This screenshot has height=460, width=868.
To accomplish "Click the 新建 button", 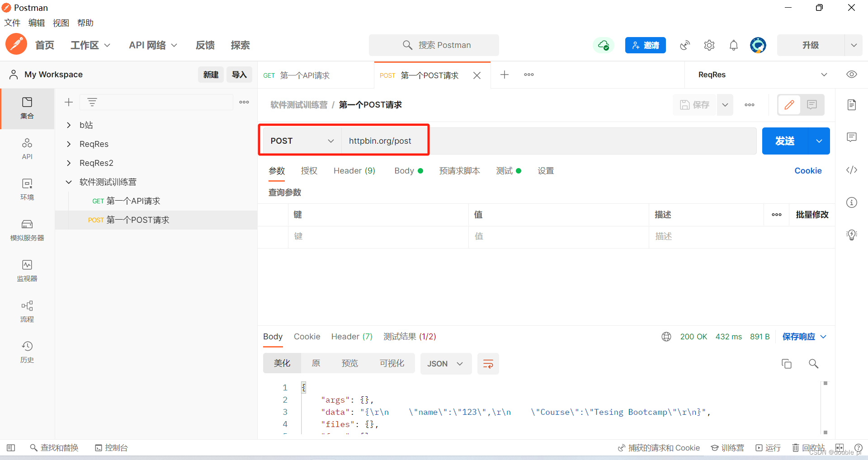I will pos(211,75).
